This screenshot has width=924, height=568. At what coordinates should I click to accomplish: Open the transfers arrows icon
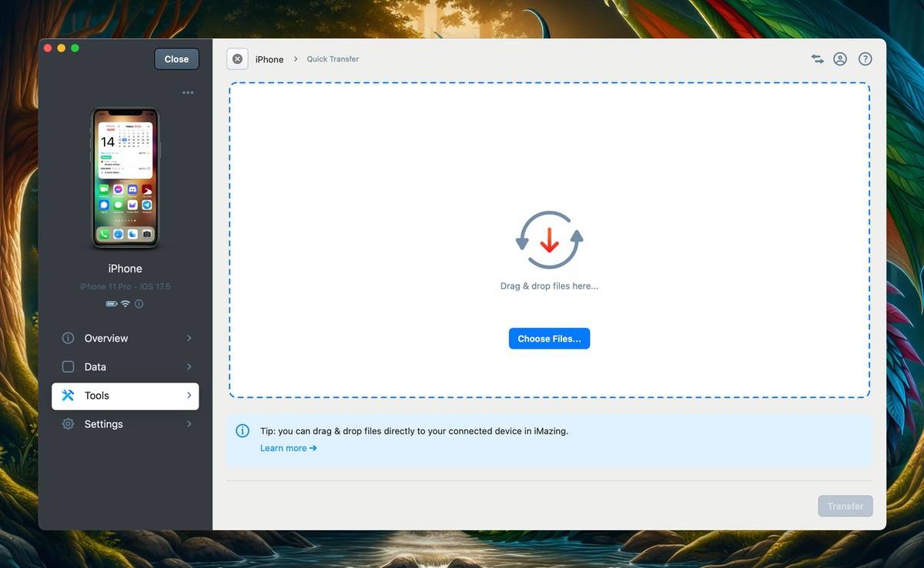tap(817, 59)
